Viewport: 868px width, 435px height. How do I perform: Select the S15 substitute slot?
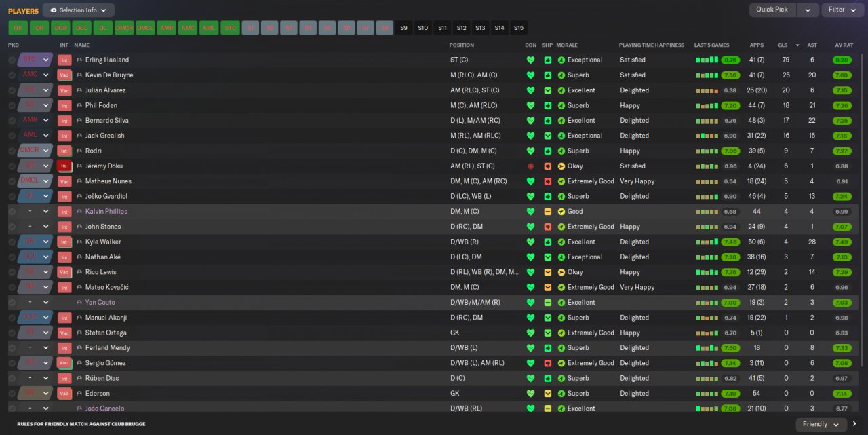click(x=519, y=28)
